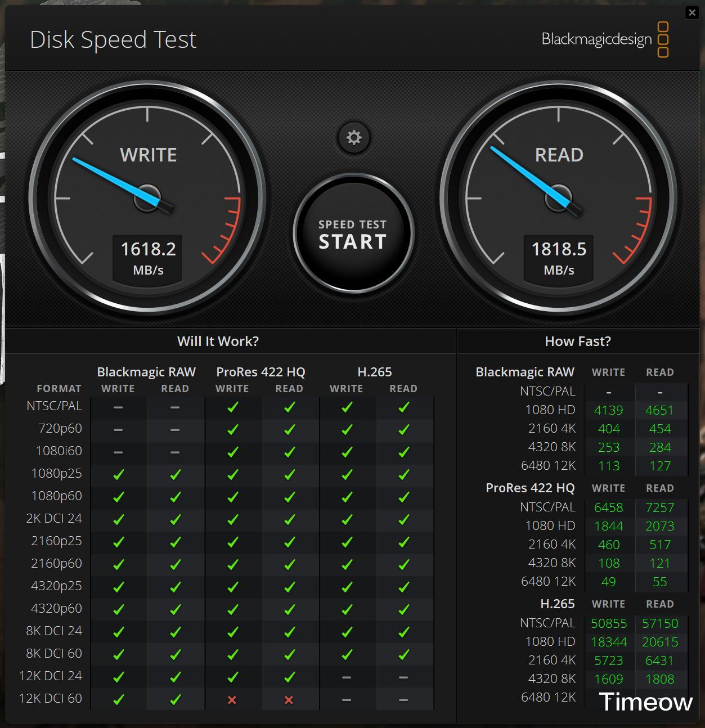Screen dimensions: 705x728
Task: Click ProRes 422 HQ 1080 HD read value 2073
Action: point(660,526)
